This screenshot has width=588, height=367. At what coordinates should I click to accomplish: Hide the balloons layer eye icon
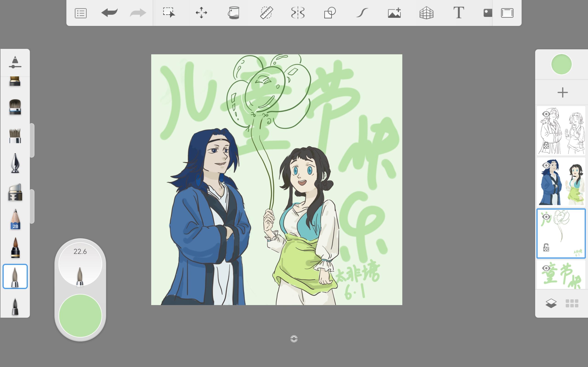pyautogui.click(x=546, y=217)
